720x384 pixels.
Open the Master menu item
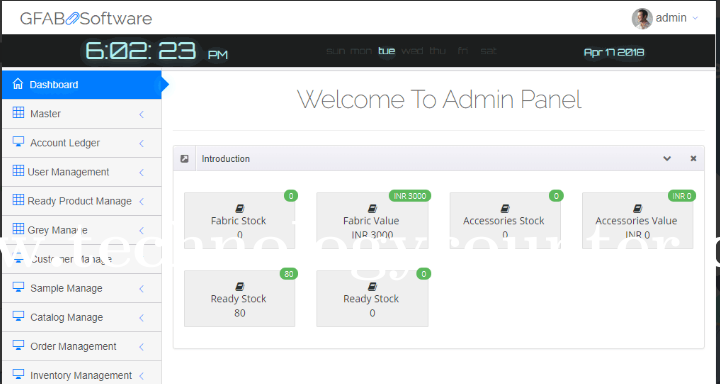pyautogui.click(x=82, y=114)
